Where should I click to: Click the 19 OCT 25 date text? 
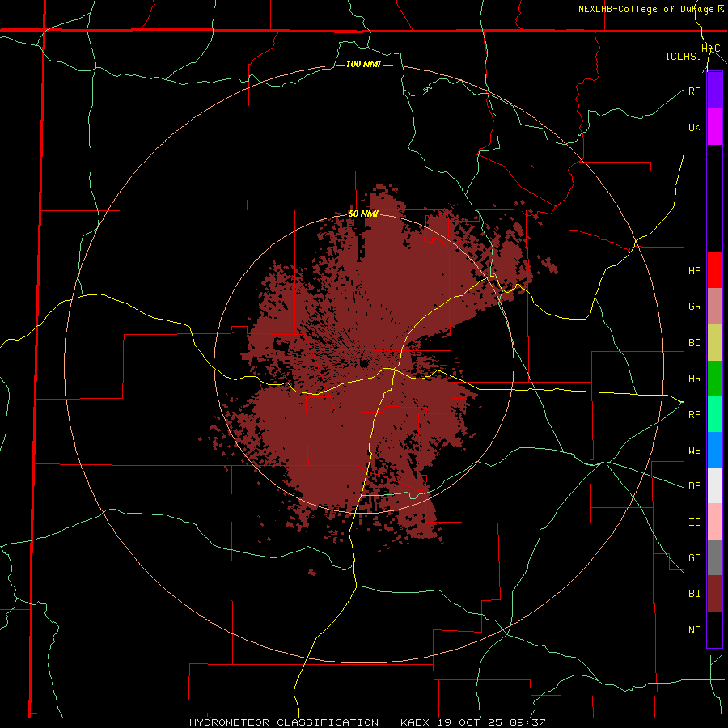tap(472, 722)
